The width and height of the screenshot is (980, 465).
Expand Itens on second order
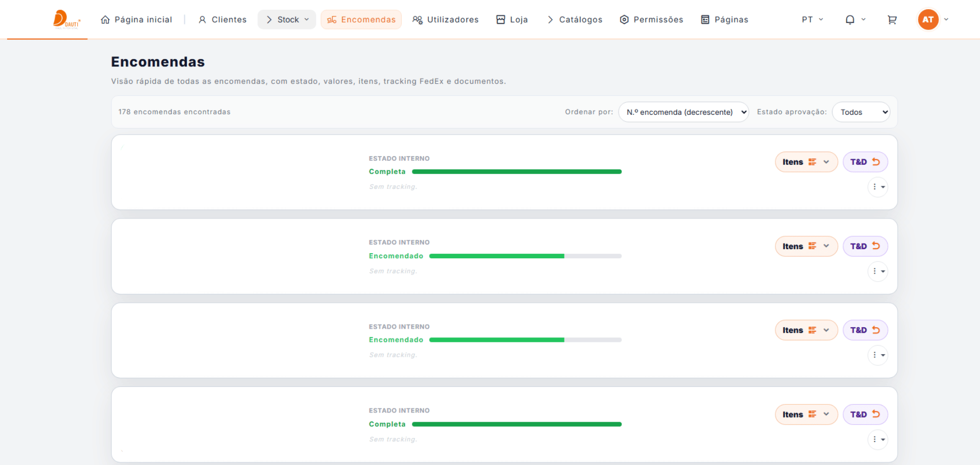click(805, 246)
